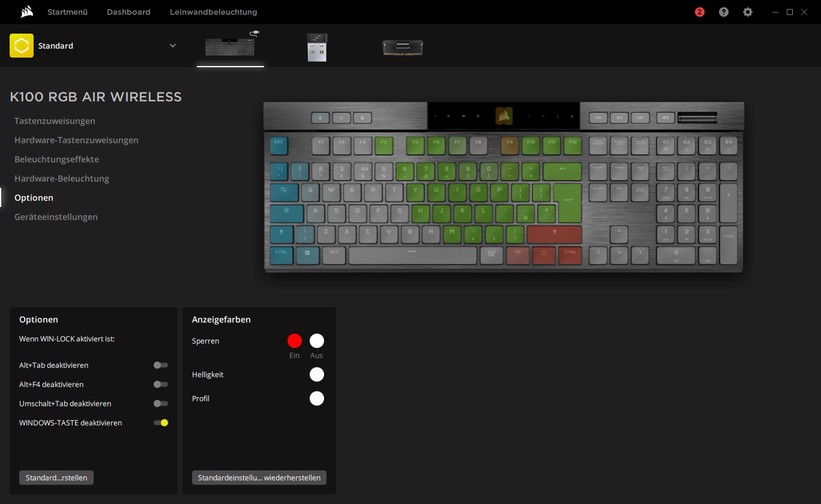Click the orange F9 key

(510, 145)
